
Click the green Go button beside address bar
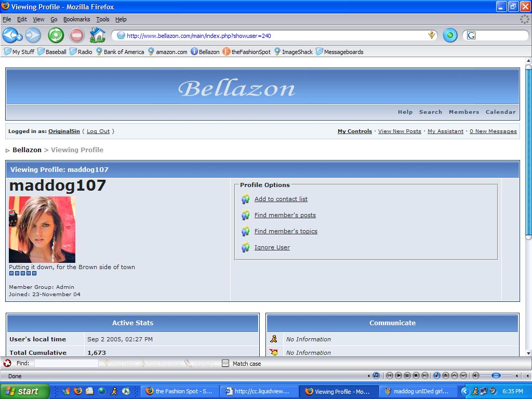450,35
